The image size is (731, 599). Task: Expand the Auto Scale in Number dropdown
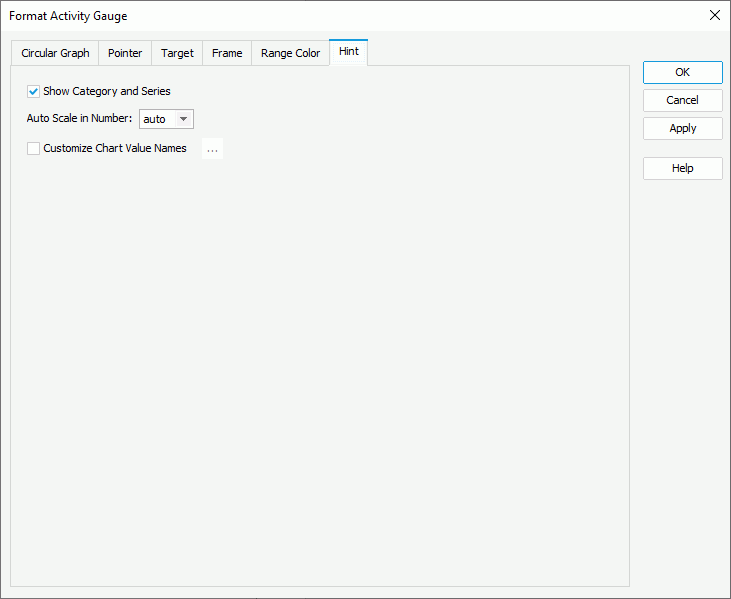tap(183, 119)
